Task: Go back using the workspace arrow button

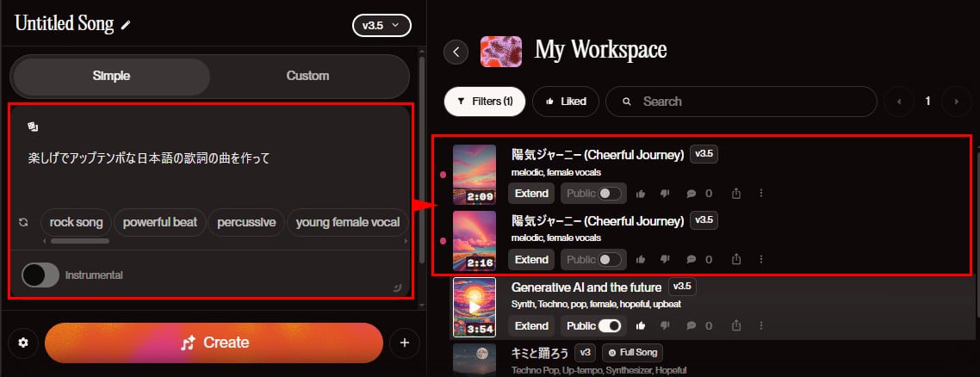Action: 456,52
